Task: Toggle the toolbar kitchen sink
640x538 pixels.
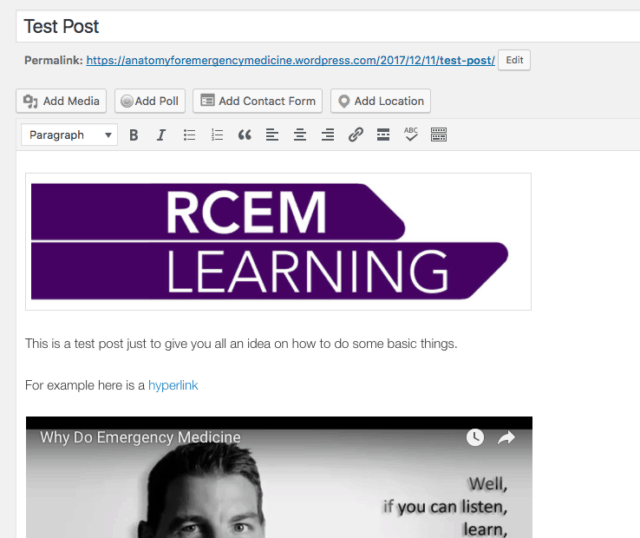Action: coord(439,135)
